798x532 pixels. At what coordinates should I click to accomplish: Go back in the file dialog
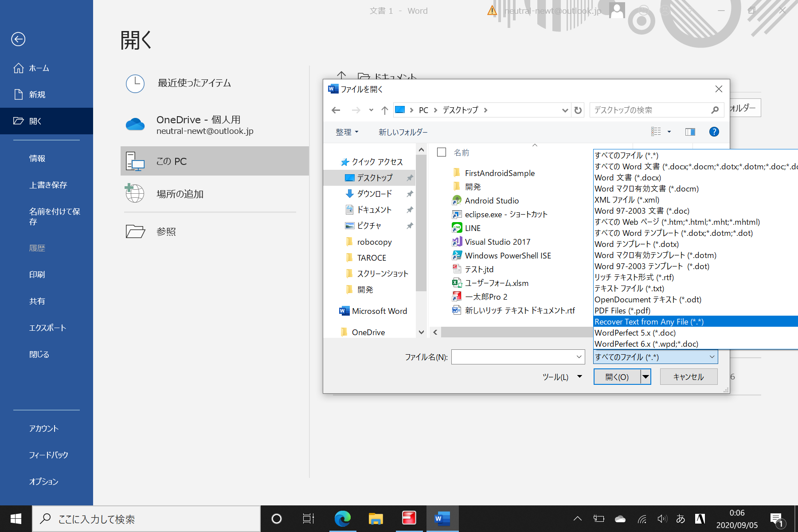pyautogui.click(x=336, y=110)
